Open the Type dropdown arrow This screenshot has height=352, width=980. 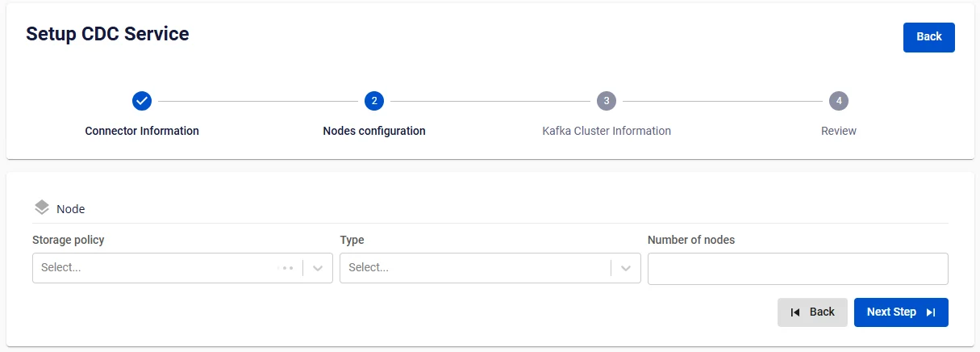point(626,268)
